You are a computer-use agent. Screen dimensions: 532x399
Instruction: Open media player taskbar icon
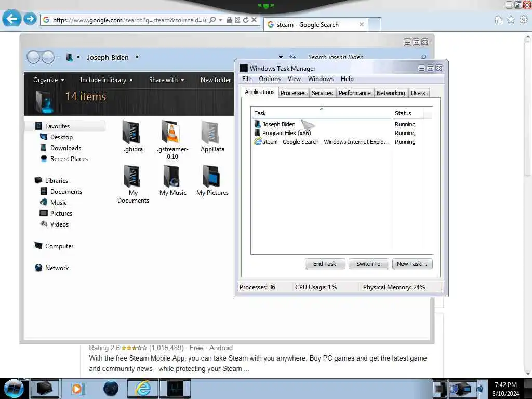pos(77,389)
